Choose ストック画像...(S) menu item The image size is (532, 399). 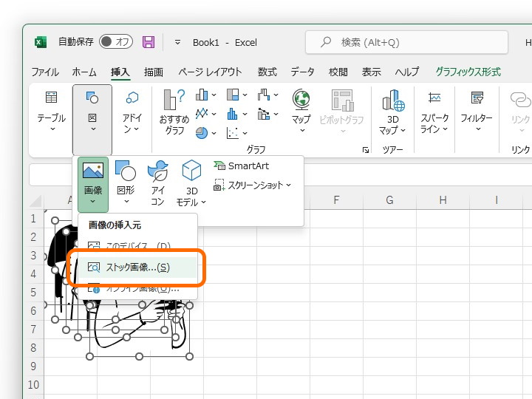(137, 267)
